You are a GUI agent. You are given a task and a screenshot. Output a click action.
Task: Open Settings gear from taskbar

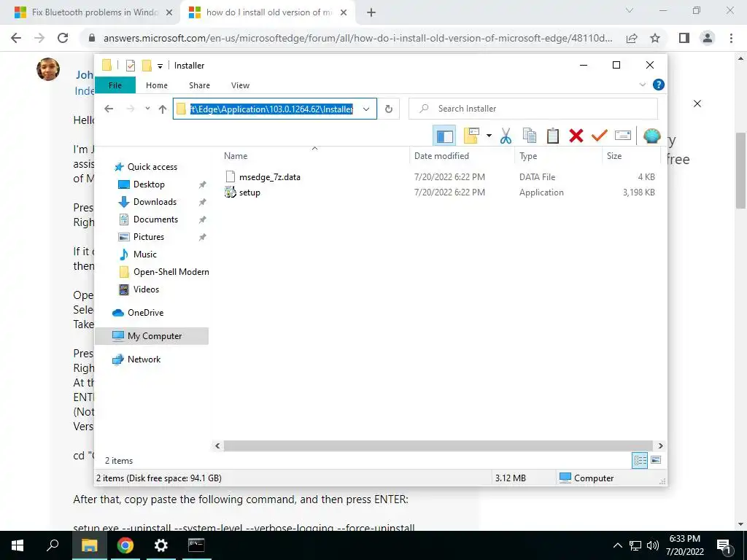161,545
